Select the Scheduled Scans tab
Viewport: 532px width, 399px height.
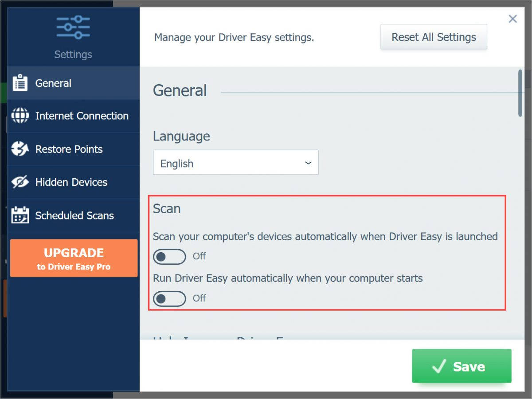[x=74, y=215]
